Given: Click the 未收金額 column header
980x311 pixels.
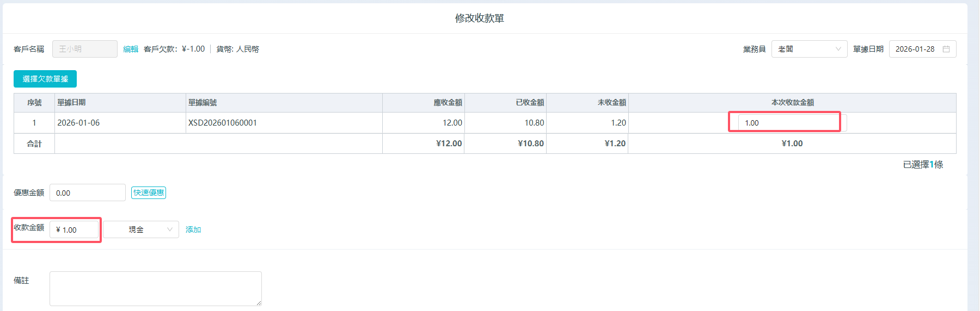Looking at the screenshot, I should 611,103.
